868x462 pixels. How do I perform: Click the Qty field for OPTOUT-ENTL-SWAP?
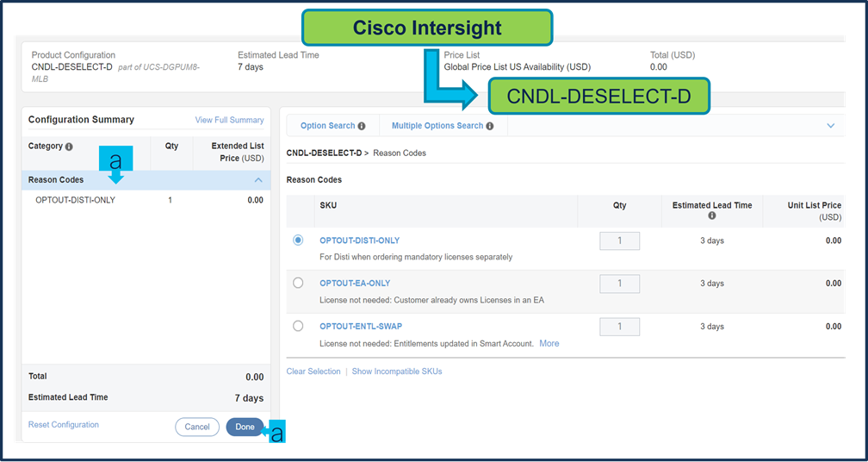coord(619,327)
